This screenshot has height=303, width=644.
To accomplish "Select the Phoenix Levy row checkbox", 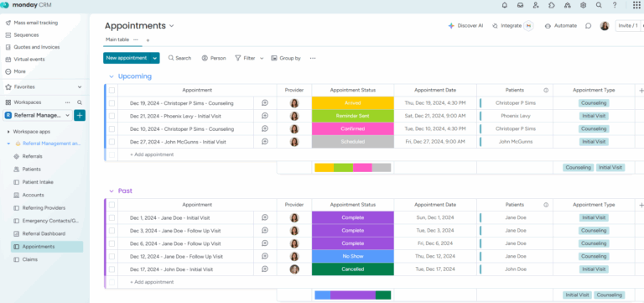I will point(112,116).
